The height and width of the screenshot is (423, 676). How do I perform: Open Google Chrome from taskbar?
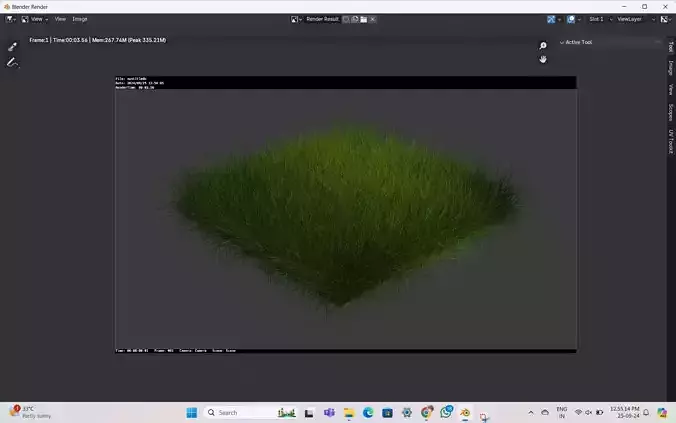coord(426,413)
